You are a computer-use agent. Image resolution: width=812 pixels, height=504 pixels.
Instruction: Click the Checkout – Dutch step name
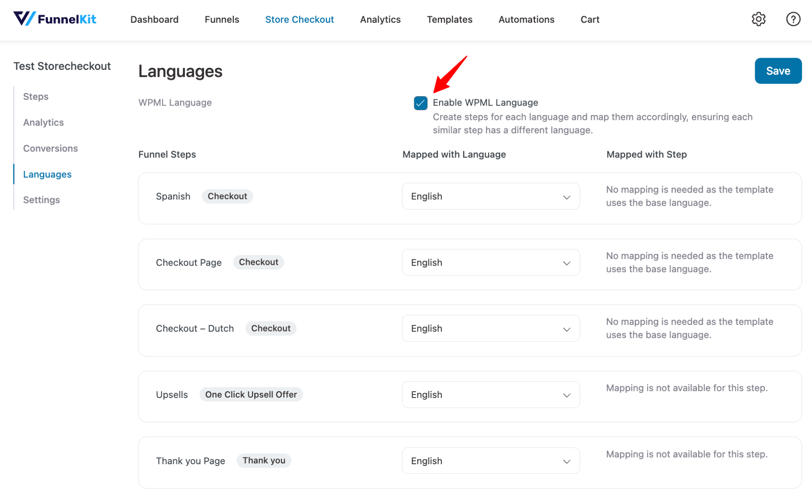[195, 328]
